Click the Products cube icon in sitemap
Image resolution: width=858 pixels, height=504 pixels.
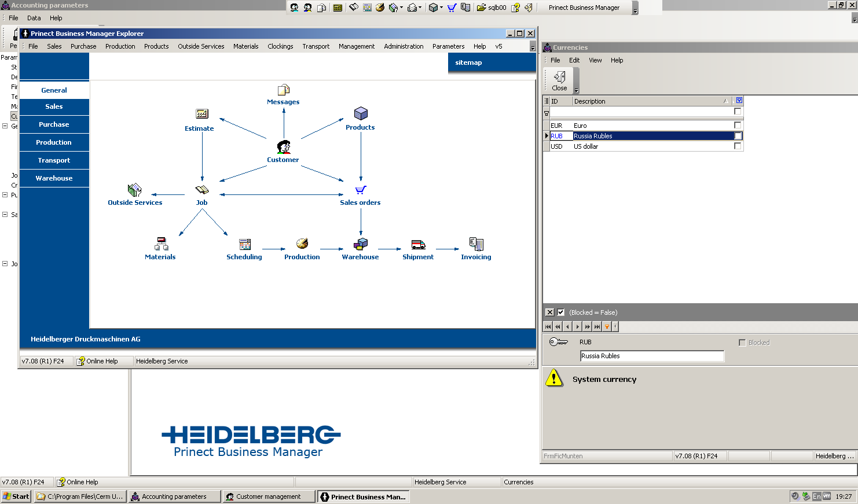click(361, 113)
